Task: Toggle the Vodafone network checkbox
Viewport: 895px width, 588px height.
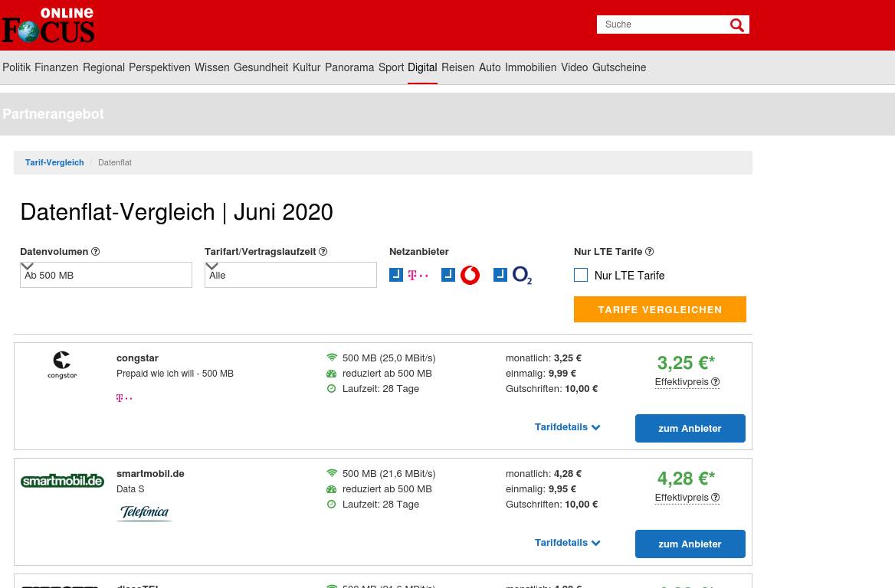Action: click(448, 275)
